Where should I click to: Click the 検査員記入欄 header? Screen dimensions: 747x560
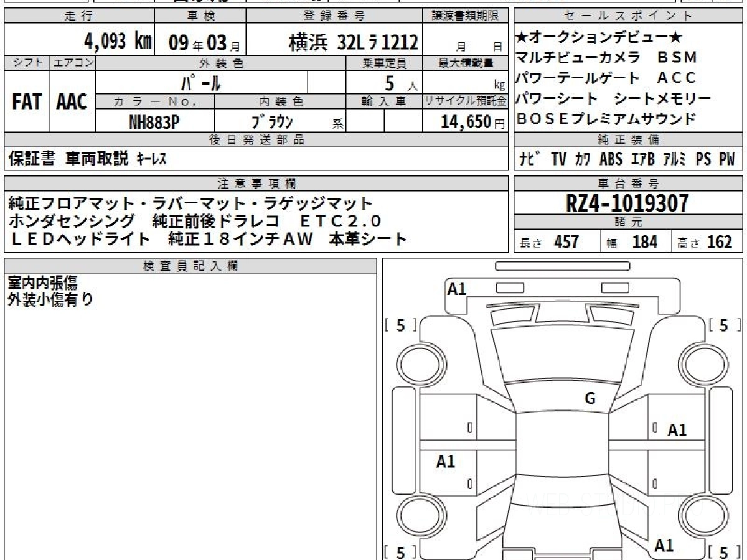tap(190, 266)
